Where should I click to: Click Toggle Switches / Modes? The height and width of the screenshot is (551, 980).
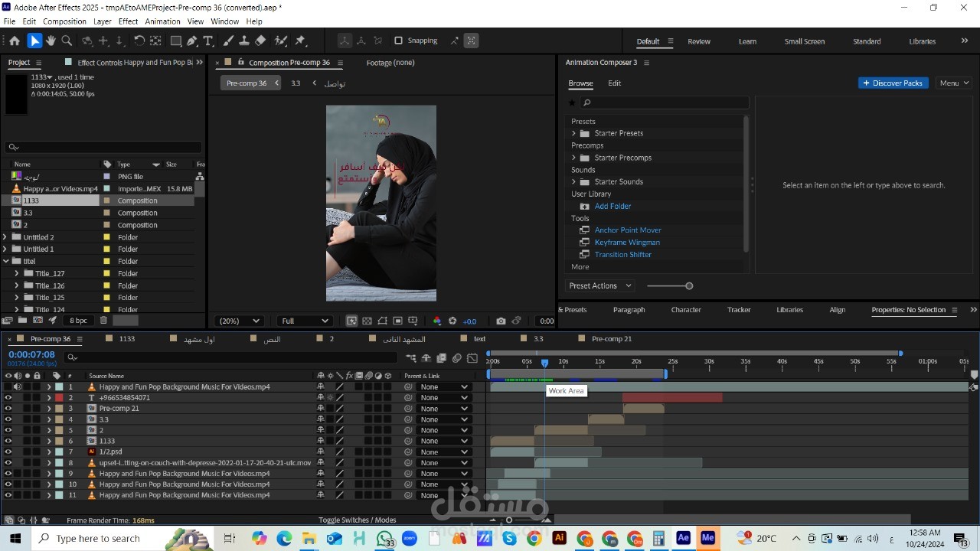coord(357,520)
